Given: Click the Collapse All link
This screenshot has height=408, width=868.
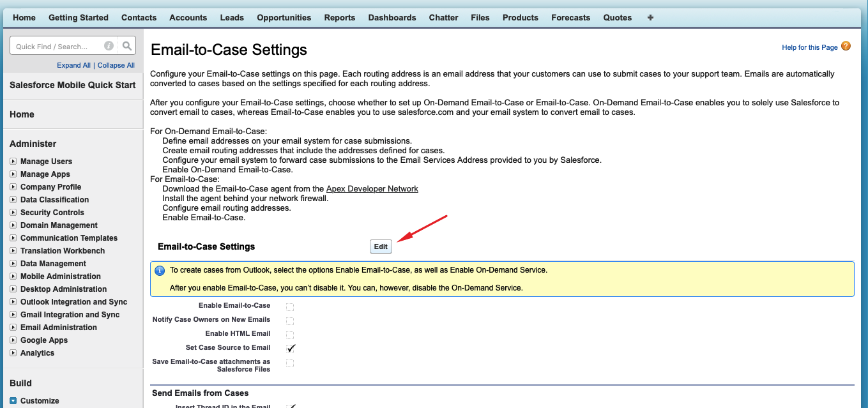Looking at the screenshot, I should 116,65.
